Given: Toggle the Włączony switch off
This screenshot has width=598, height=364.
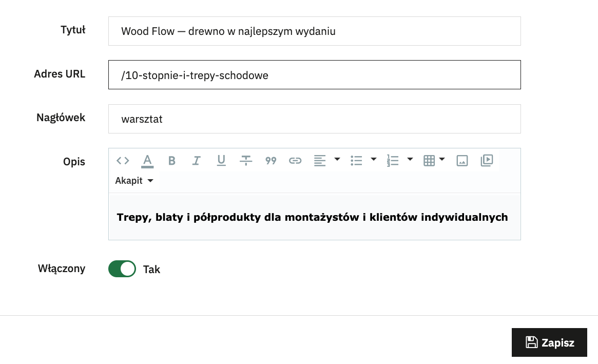Looking at the screenshot, I should pyautogui.click(x=122, y=269).
